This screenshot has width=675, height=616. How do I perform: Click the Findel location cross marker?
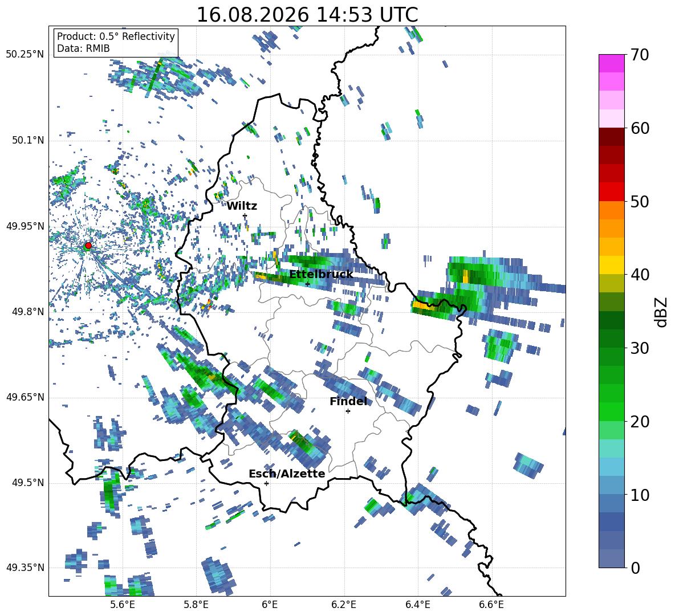348,411
